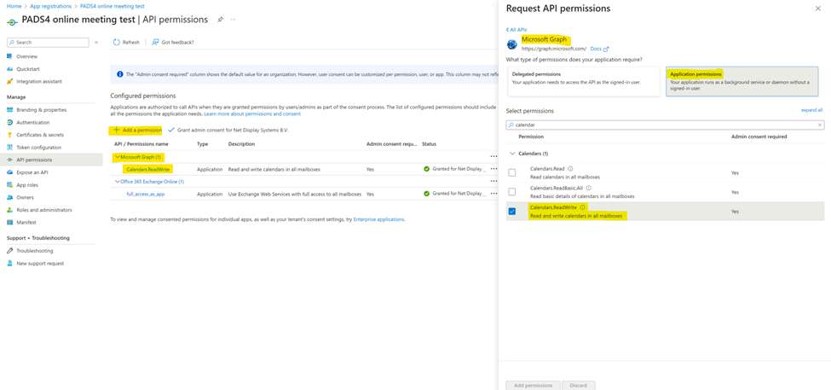Focus the sidebar Search field
This screenshot has width=831, height=390.
(x=48, y=42)
